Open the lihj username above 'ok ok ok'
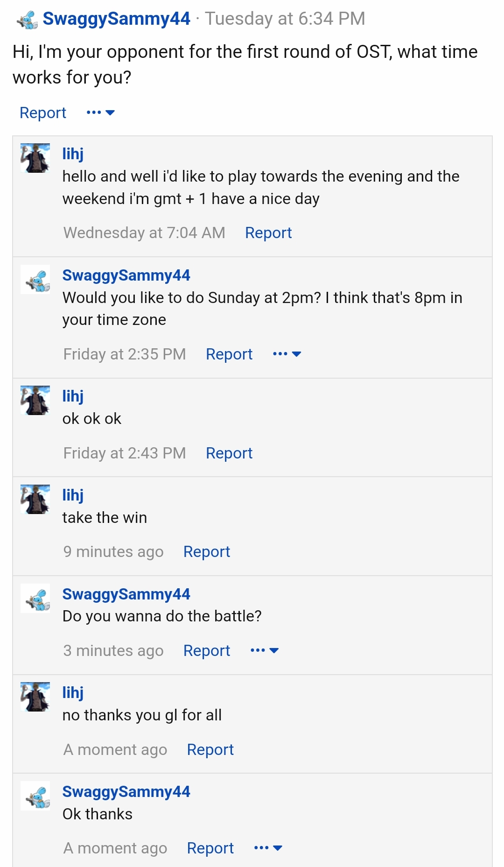504x867 pixels. (73, 396)
